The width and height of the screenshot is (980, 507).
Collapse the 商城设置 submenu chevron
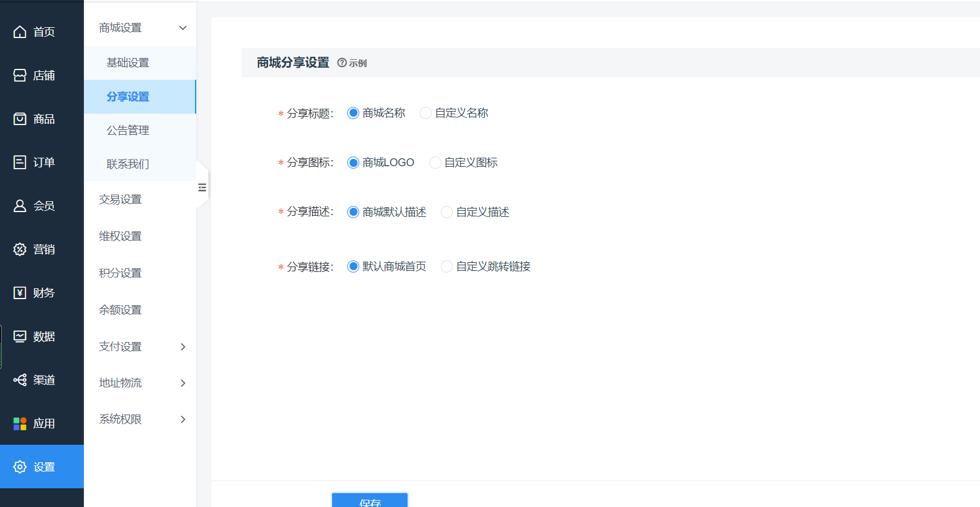pos(183,28)
